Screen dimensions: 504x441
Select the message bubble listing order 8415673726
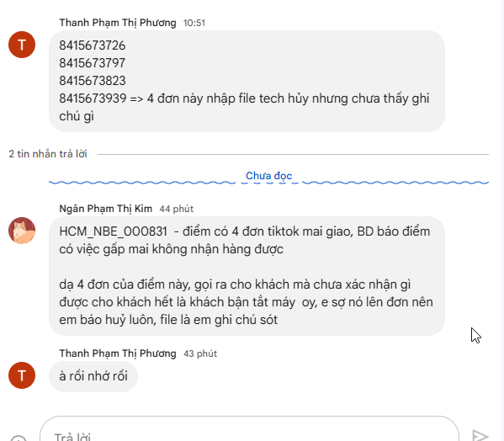[247, 81]
